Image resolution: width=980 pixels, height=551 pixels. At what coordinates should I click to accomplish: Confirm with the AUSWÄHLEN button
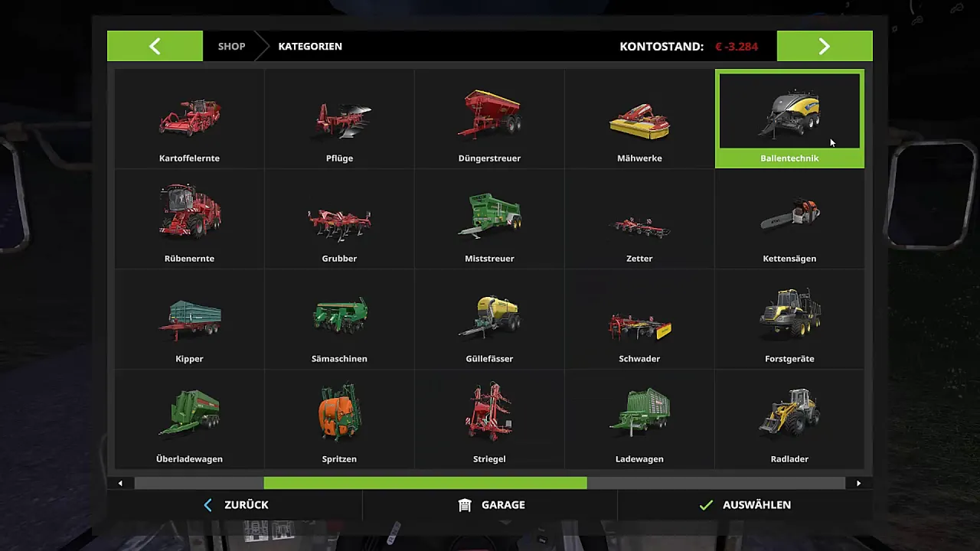coord(745,505)
